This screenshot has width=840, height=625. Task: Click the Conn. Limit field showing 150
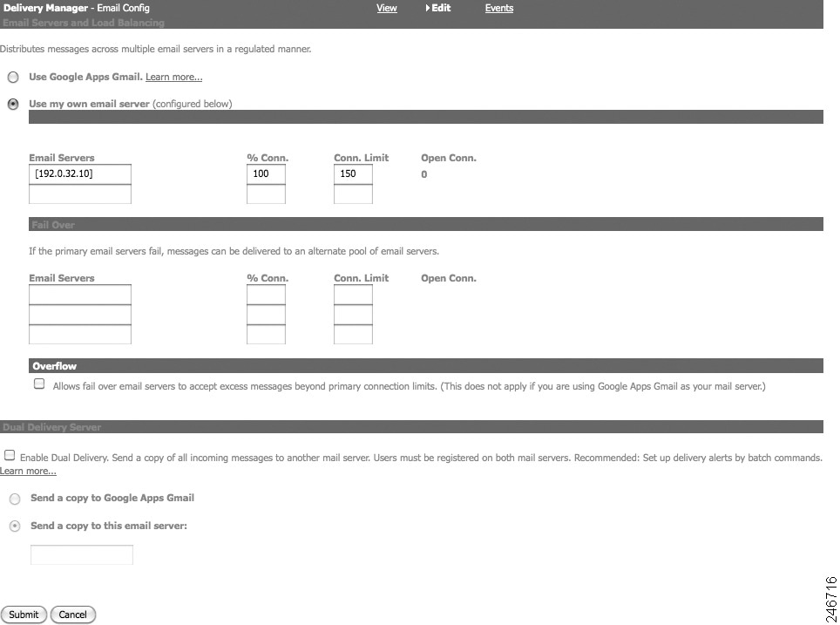(353, 173)
